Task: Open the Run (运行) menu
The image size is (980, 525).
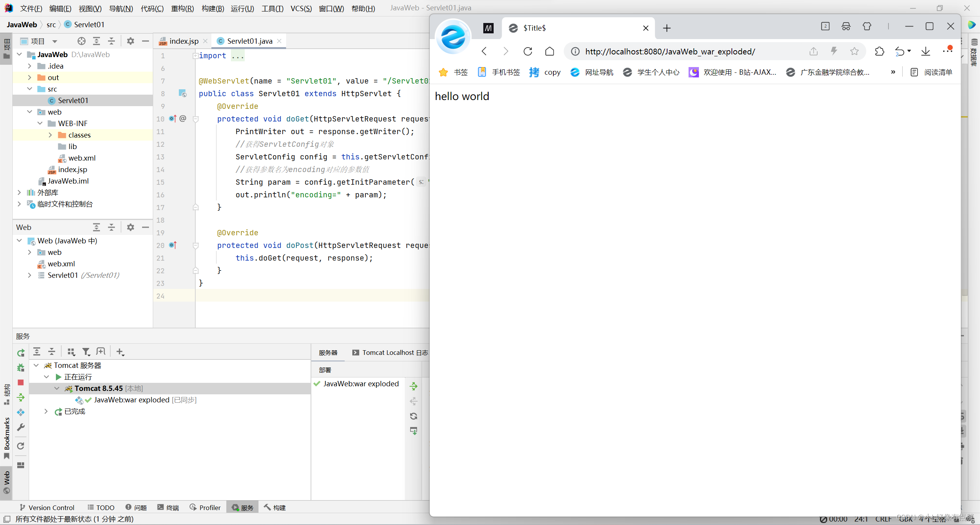Action: (x=242, y=8)
